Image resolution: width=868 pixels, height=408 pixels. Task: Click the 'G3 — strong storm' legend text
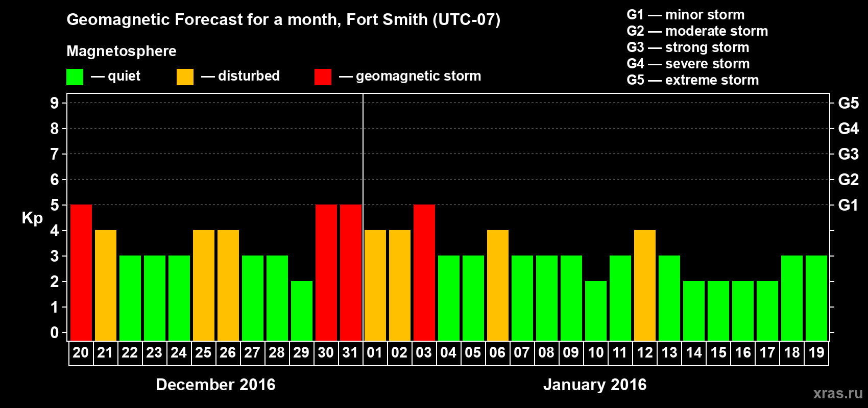pyautogui.click(x=688, y=47)
